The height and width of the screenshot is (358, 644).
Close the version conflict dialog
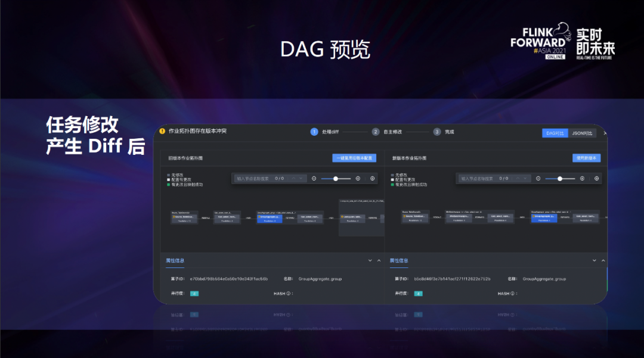(x=605, y=133)
